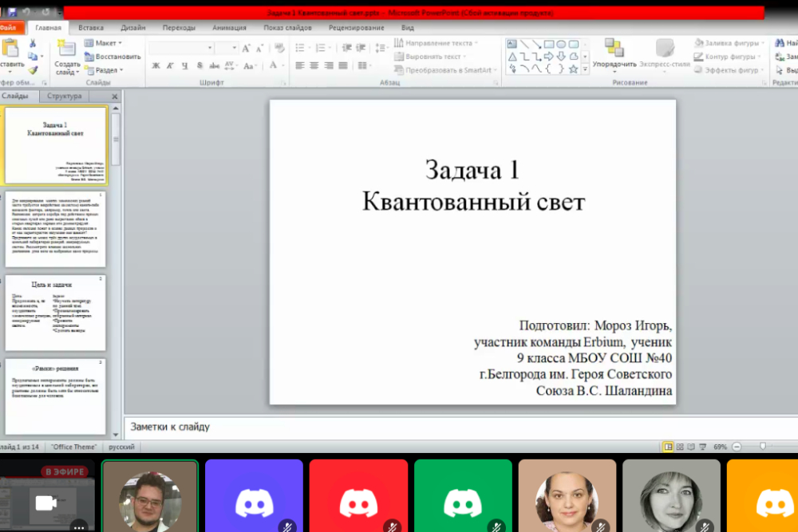The image size is (798, 532).
Task: Click the Arrange (Упорядочить) icon
Action: pos(614,49)
